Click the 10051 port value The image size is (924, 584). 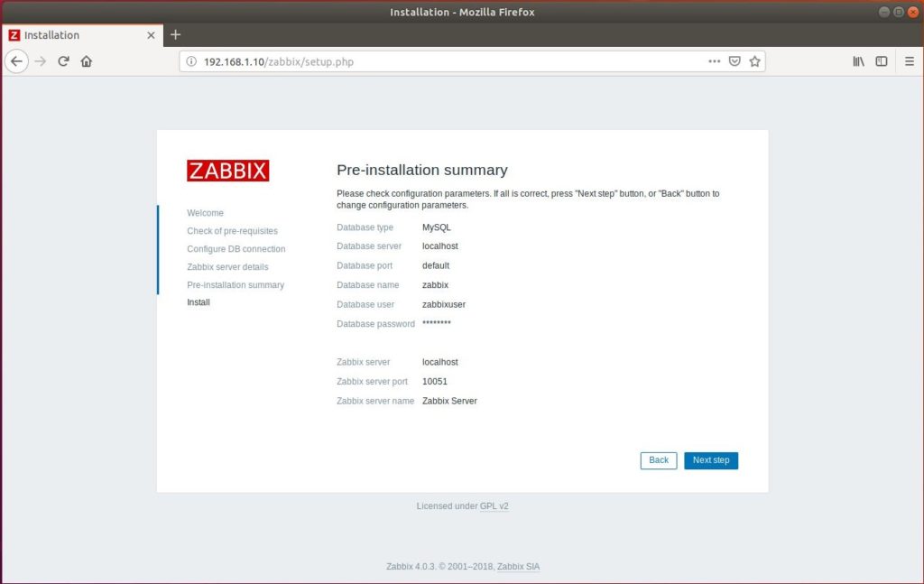point(434,382)
